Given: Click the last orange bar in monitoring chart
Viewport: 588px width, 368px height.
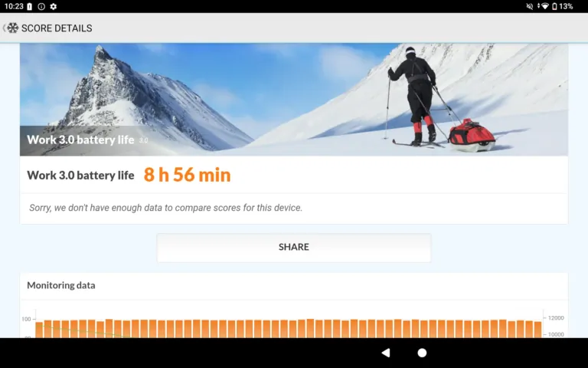Looking at the screenshot, I should click(x=537, y=330).
